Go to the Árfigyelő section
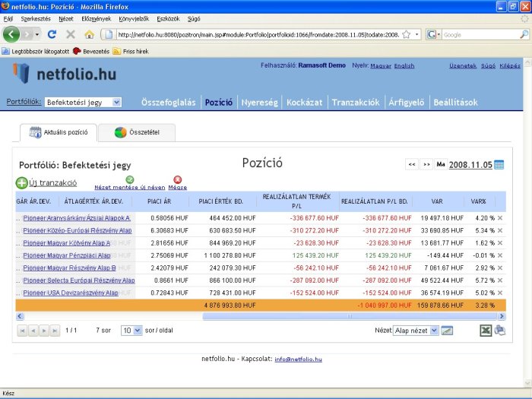This screenshot has width=532, height=399. click(x=406, y=102)
